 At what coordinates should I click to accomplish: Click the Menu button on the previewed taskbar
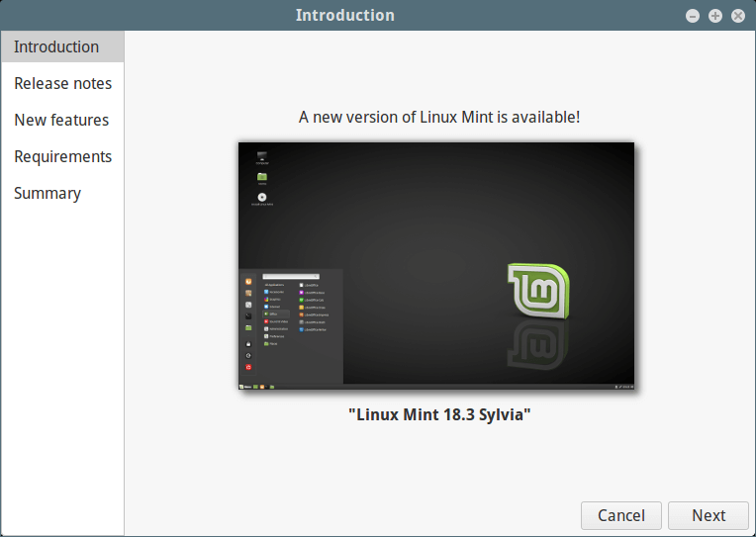[245, 386]
